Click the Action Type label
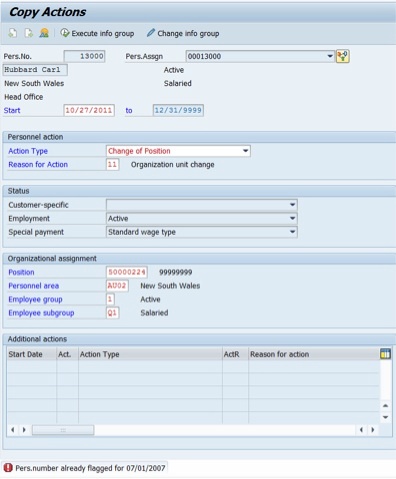The height and width of the screenshot is (479, 396). coord(28,151)
